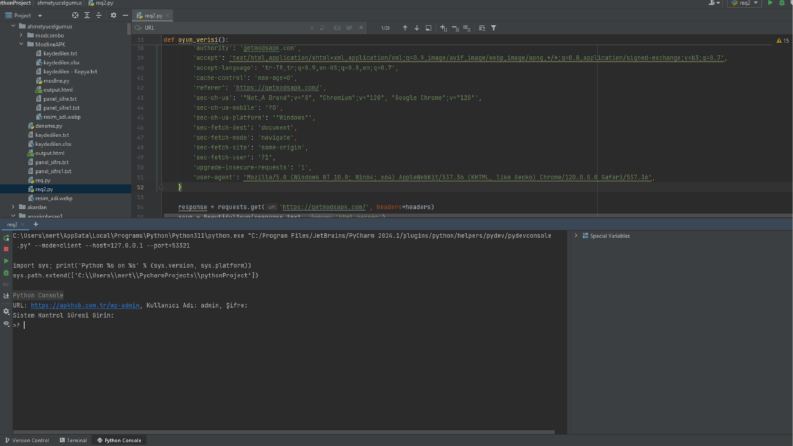Toggle Words (W) option in search

click(x=349, y=28)
